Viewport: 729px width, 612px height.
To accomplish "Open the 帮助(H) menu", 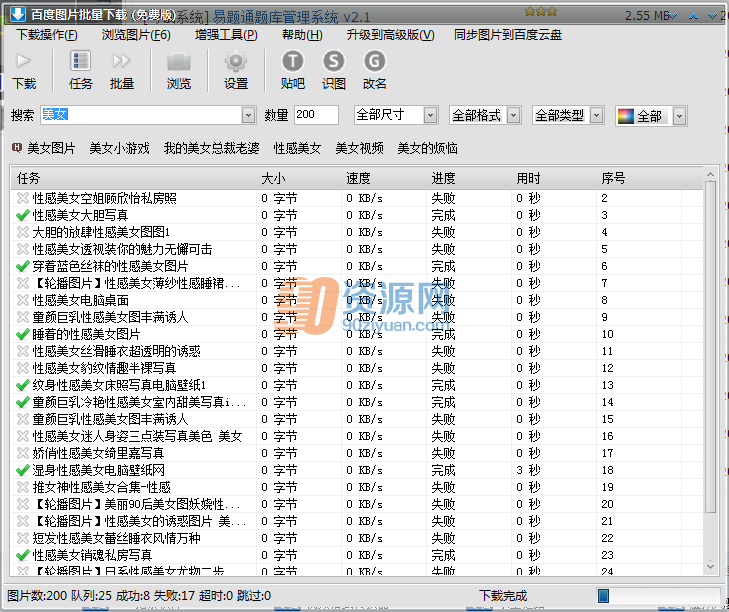I will pyautogui.click(x=302, y=35).
